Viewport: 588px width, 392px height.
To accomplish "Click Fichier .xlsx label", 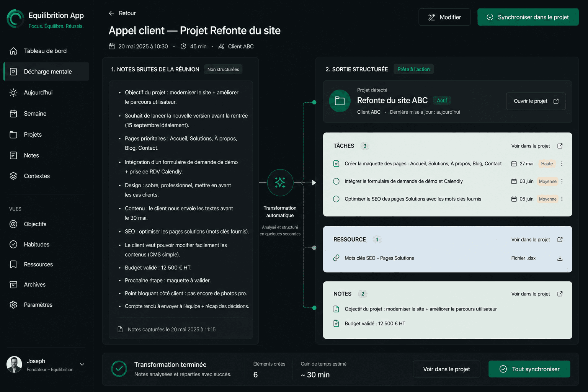I will point(523,258).
